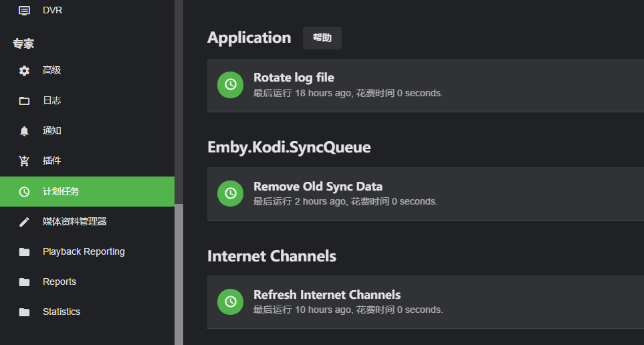This screenshot has height=345, width=644.
Task: Click the green clock icon for Rotate log file
Action: [231, 84]
